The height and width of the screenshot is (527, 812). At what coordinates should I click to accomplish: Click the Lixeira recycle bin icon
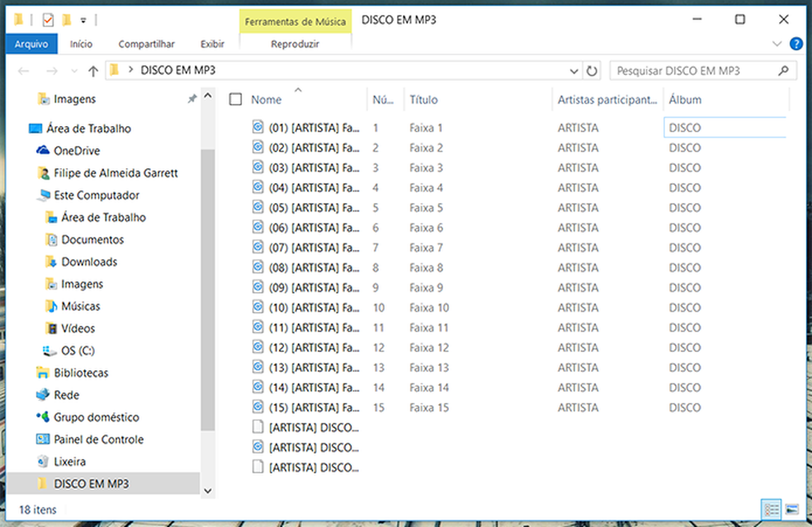point(43,462)
